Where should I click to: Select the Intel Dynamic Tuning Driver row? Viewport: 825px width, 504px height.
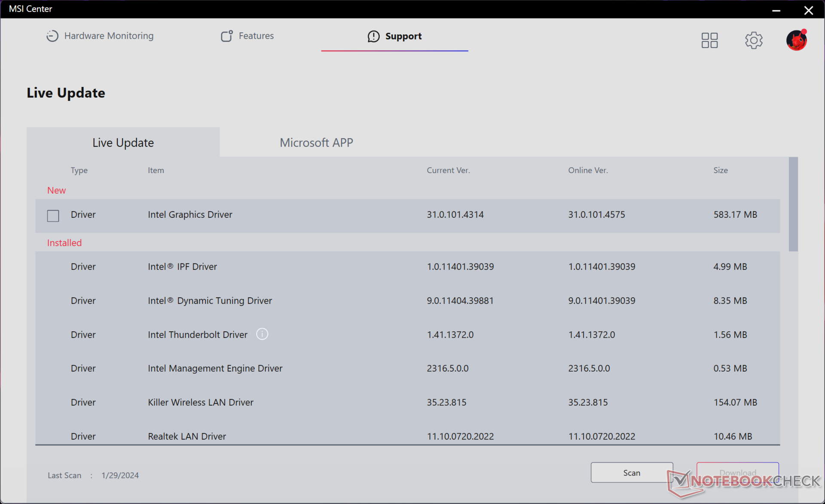pos(407,301)
